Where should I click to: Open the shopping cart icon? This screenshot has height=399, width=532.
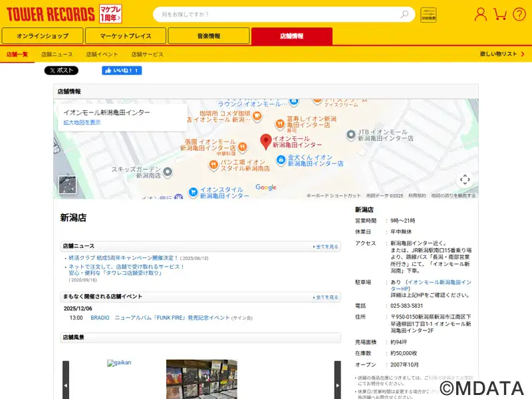(x=500, y=14)
